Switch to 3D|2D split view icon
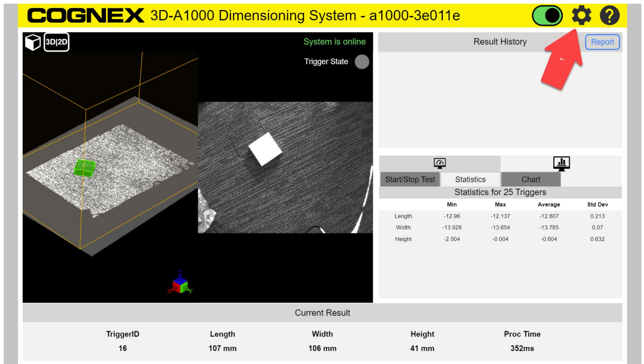The width and height of the screenshot is (644, 364). (56, 43)
